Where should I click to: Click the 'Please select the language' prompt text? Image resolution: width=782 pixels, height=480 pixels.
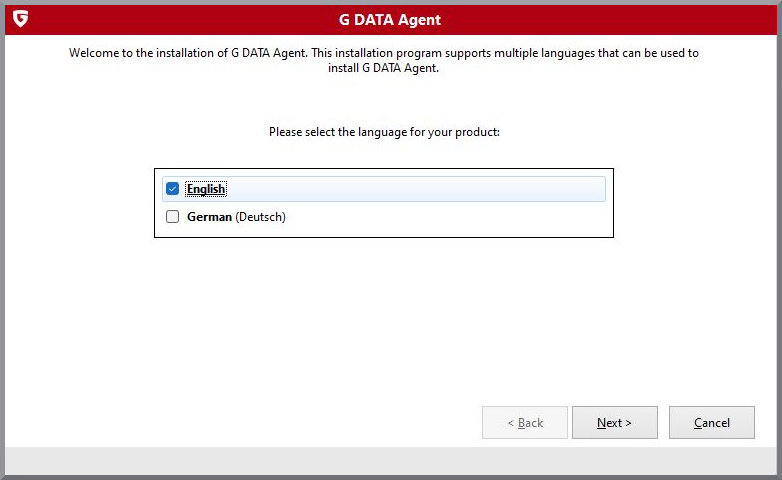384,132
